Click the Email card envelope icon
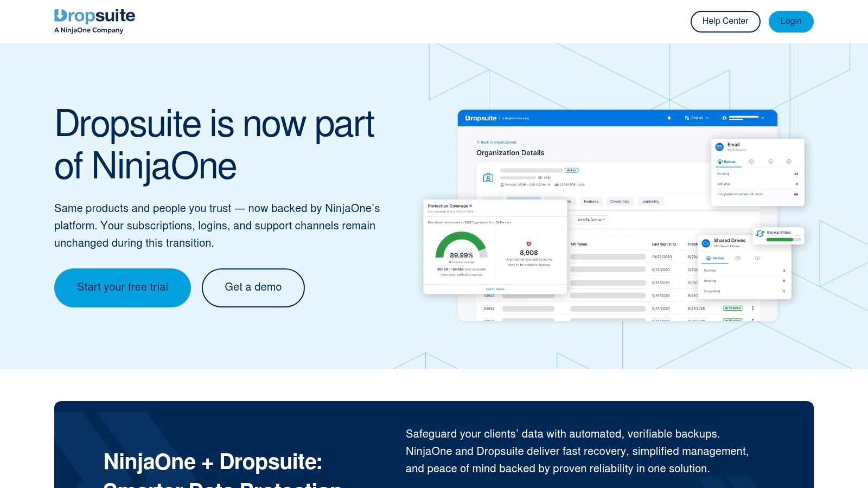The height and width of the screenshot is (488, 868). 719,146
